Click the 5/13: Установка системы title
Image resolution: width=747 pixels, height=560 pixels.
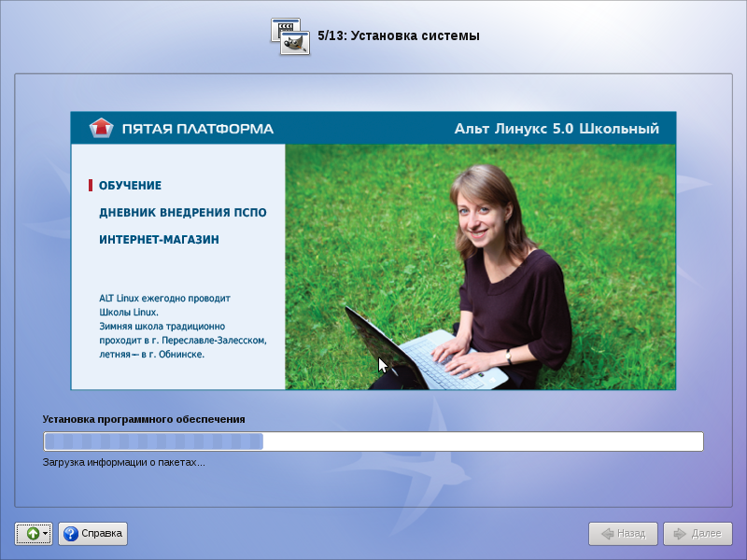pyautogui.click(x=398, y=36)
